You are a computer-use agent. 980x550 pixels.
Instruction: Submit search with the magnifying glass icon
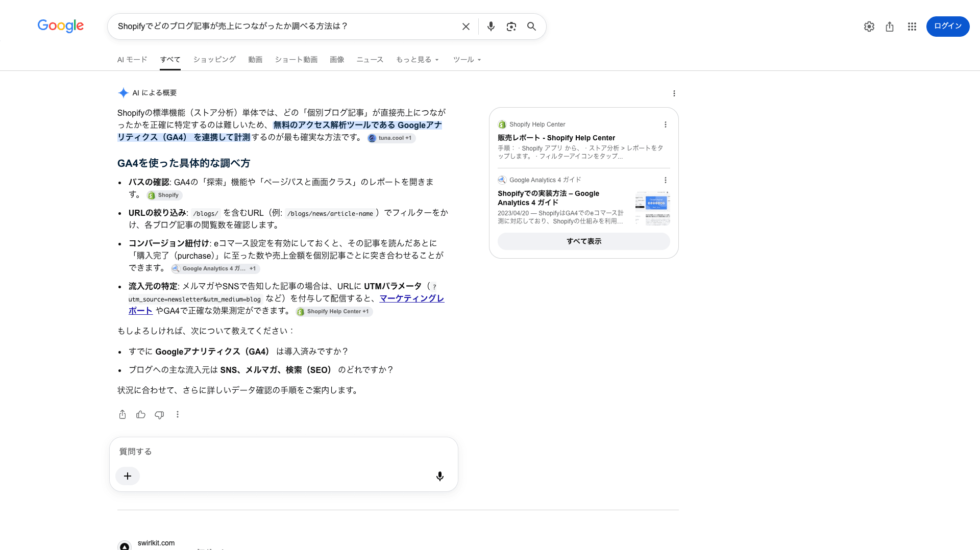pos(531,27)
